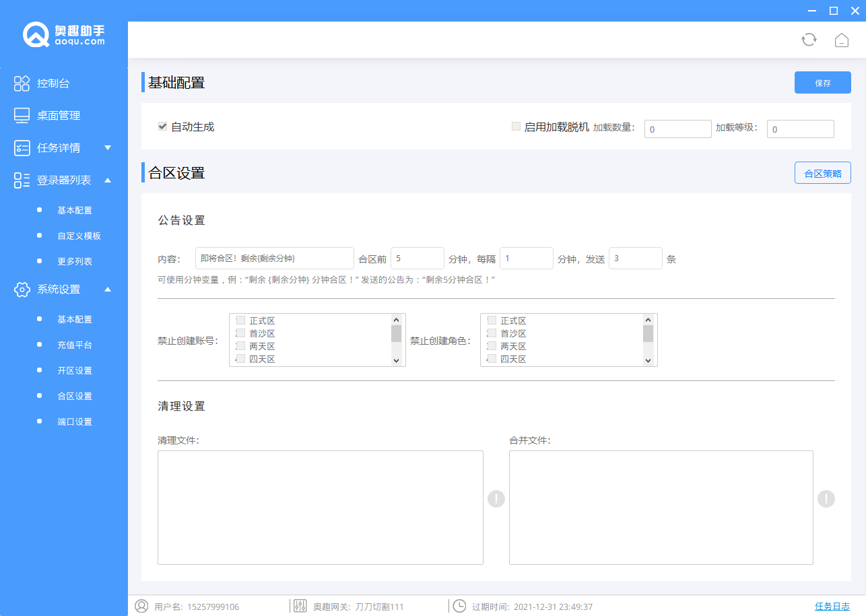This screenshot has width=866, height=616.
Task: Collapse the 系统设置 menu arrow
Action: click(108, 289)
